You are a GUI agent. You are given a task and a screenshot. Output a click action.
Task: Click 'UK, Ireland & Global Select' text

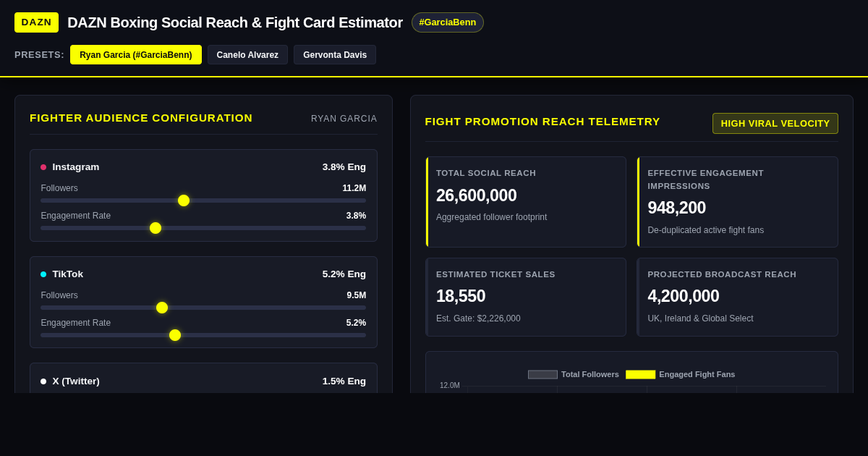click(x=700, y=318)
